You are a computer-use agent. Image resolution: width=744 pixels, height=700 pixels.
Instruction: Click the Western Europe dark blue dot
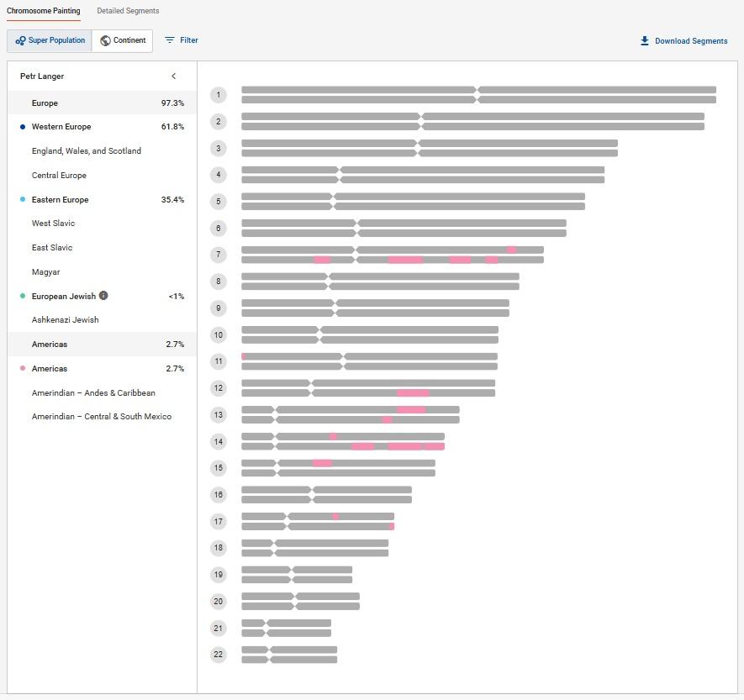point(23,127)
